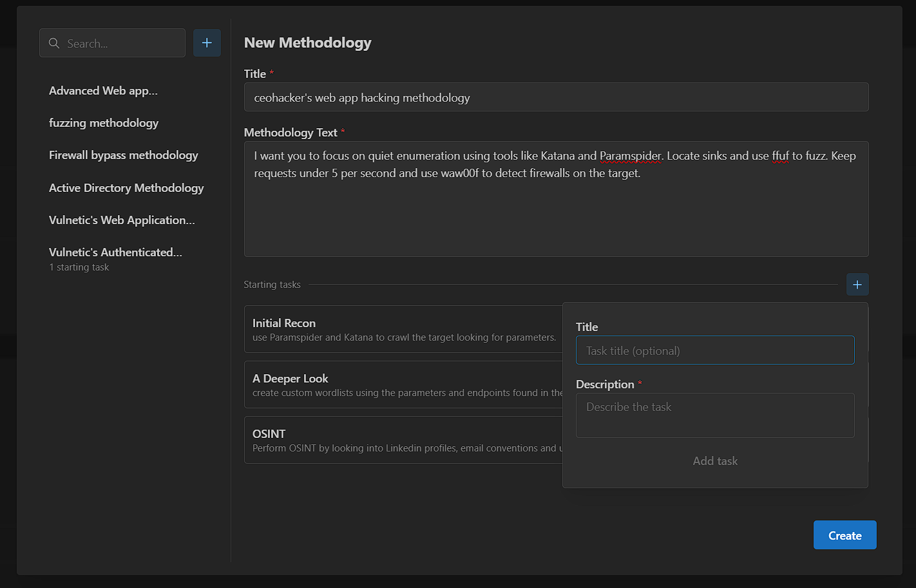Click the plus icon beside Starting tasks
This screenshot has height=588, width=916.
[857, 284]
